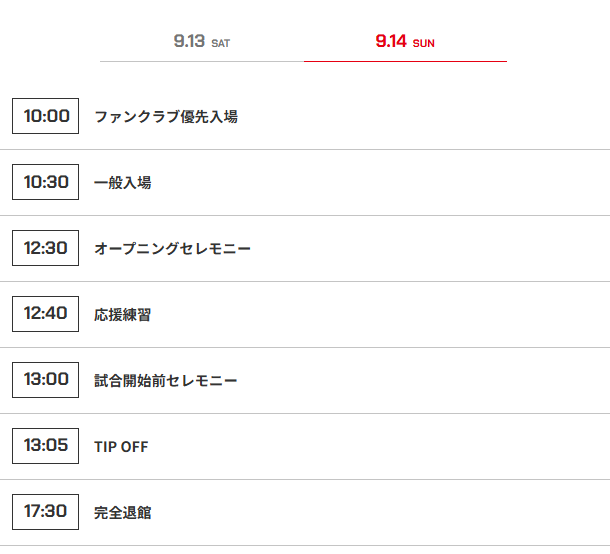The width and height of the screenshot is (610, 554).
Task: Click the gray underline below 9.13
Action: point(202,61)
